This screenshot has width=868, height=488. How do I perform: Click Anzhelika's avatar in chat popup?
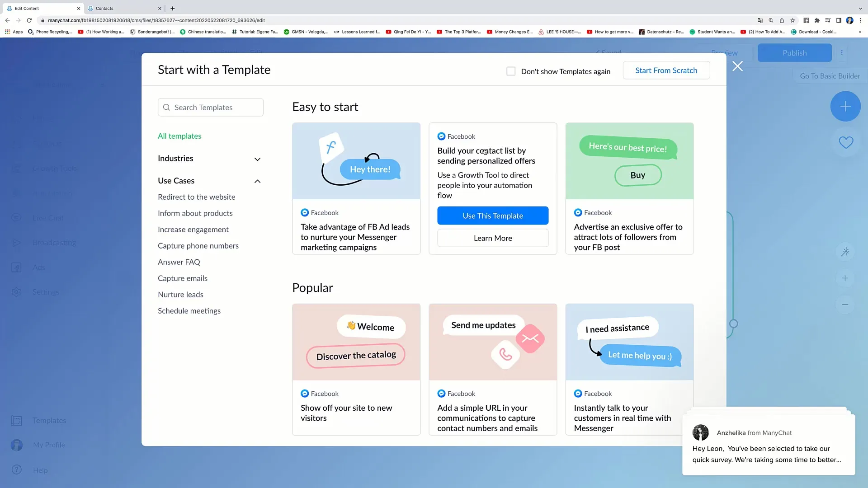(x=701, y=432)
